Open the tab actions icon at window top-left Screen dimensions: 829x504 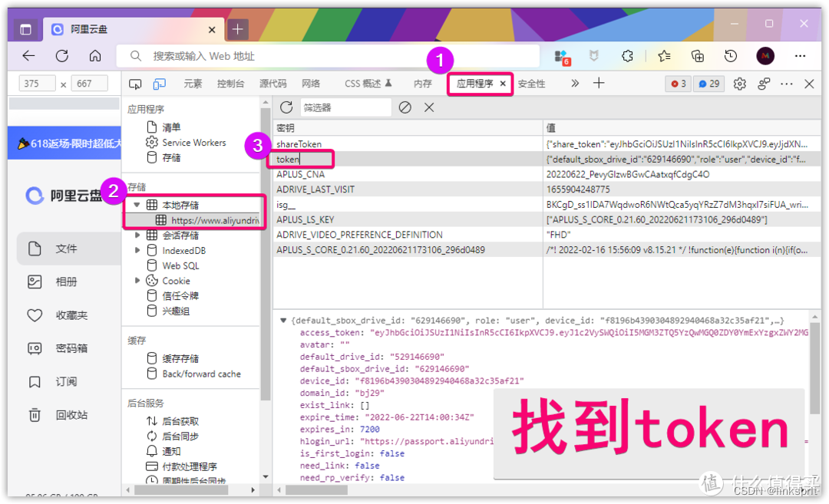(x=25, y=29)
